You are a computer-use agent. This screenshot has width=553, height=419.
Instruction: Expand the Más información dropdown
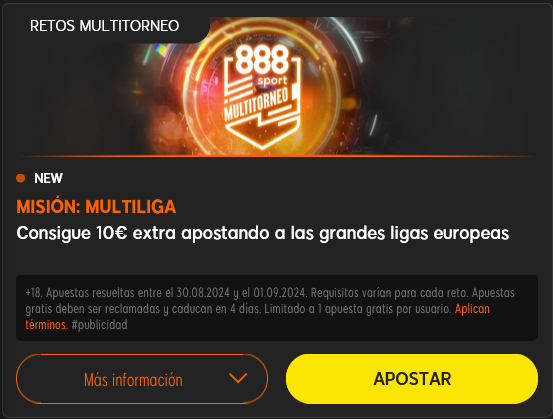point(142,379)
